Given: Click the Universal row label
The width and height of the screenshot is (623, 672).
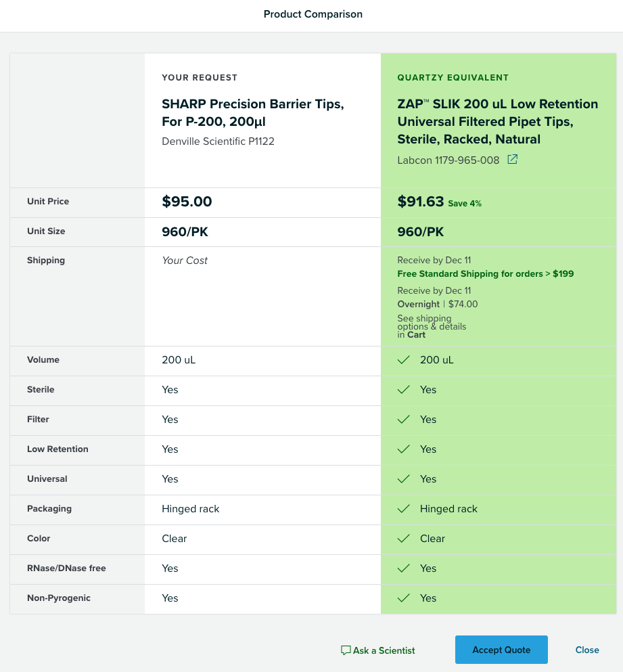Looking at the screenshot, I should point(47,478).
